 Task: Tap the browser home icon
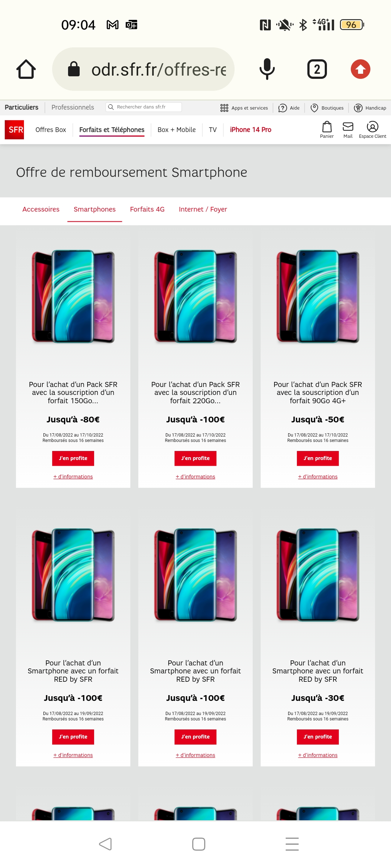pyautogui.click(x=26, y=69)
